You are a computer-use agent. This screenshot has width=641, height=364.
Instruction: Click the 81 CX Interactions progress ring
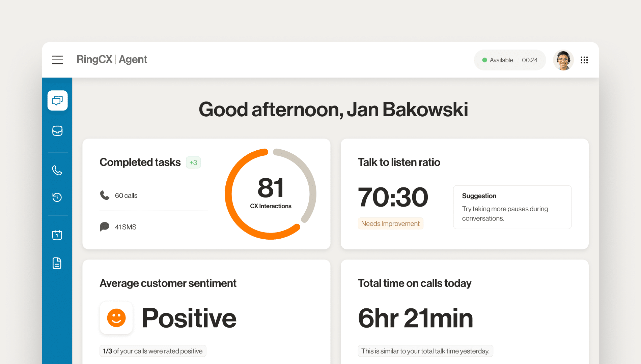271,194
